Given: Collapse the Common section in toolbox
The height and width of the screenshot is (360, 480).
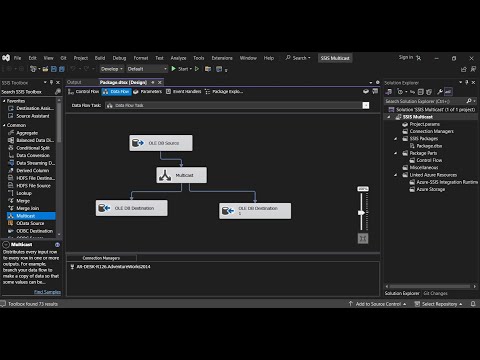Looking at the screenshot, I should (4, 125).
